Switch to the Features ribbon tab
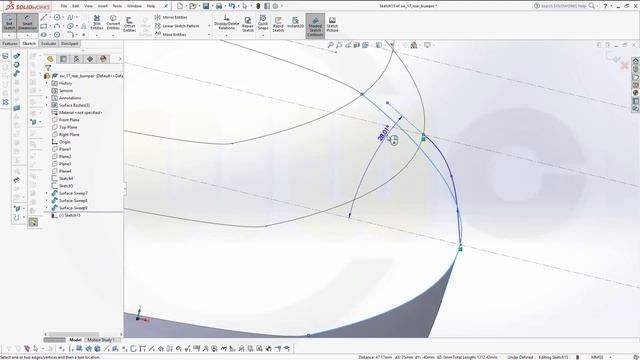Screen dimensions: 640x360 pyautogui.click(x=10, y=44)
